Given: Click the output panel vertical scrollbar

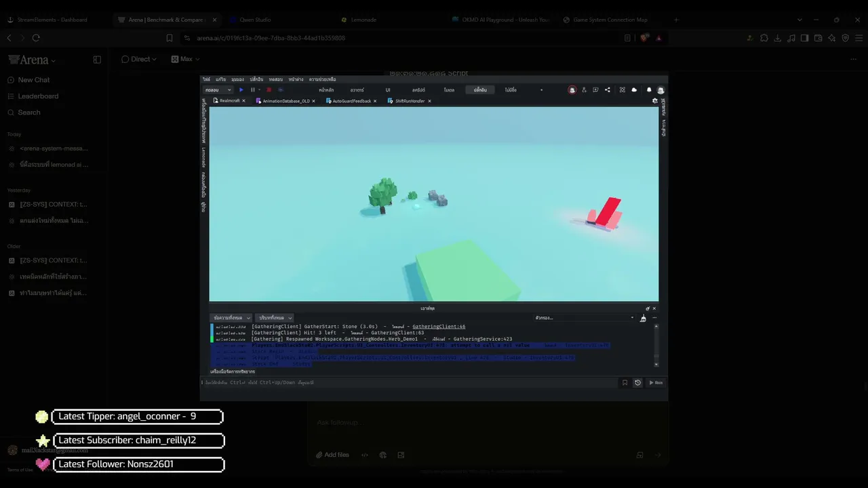Looking at the screenshot, I should (656, 345).
